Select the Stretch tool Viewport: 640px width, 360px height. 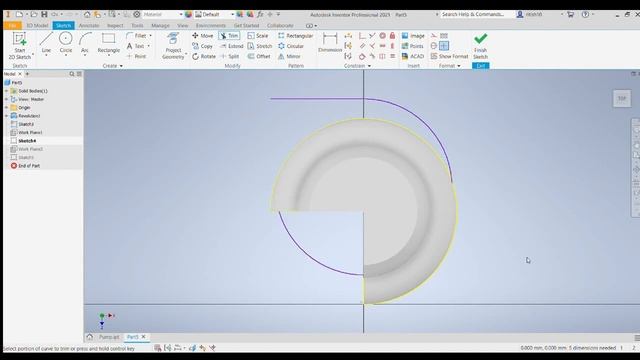260,46
